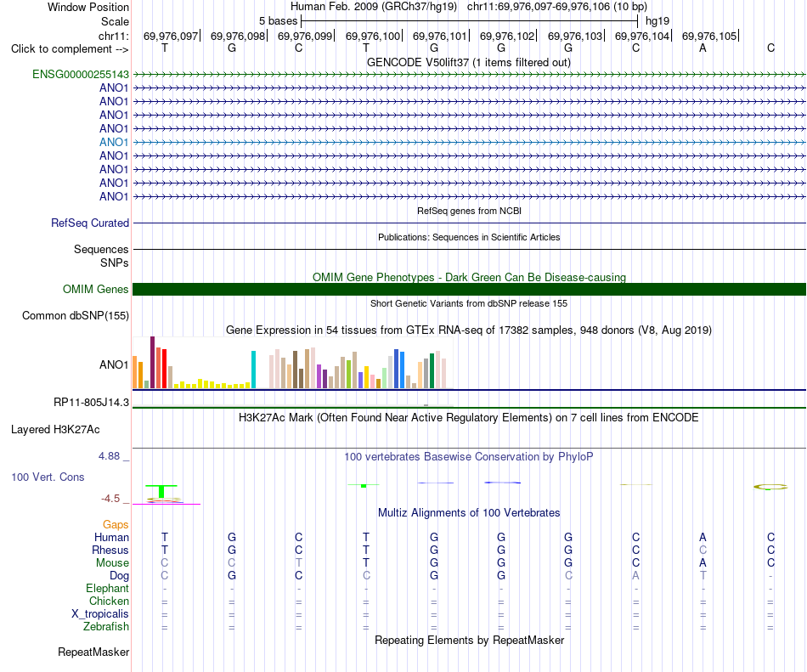The image size is (807, 672).
Task: Click the Gaps label in Multiz alignment
Action: click(116, 524)
